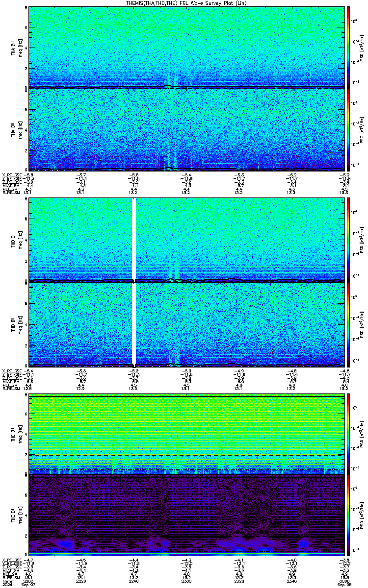Click the THE B∥ spectrogram panel
368x588 pixels.
[185, 516]
